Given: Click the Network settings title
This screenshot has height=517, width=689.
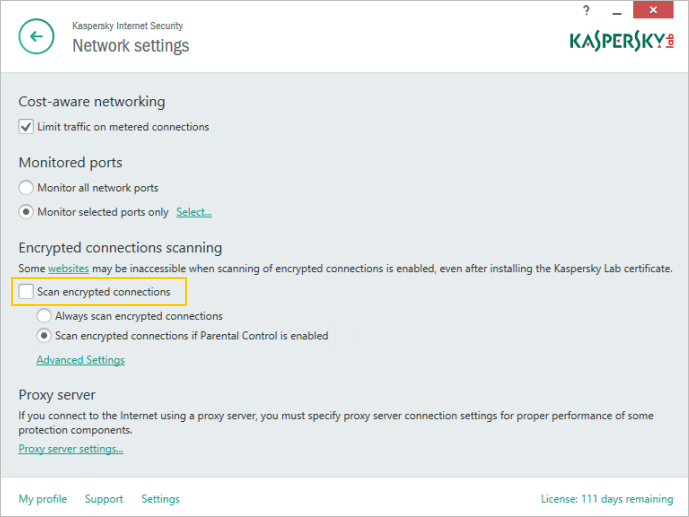Looking at the screenshot, I should pos(130,46).
